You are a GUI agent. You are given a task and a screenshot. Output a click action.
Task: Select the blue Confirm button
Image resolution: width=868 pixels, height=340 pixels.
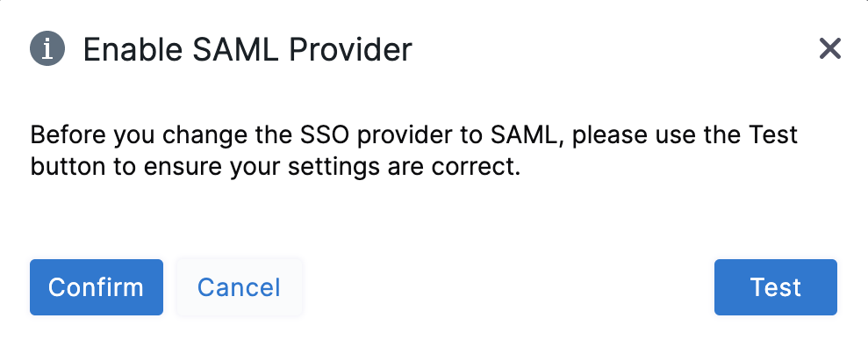97,286
